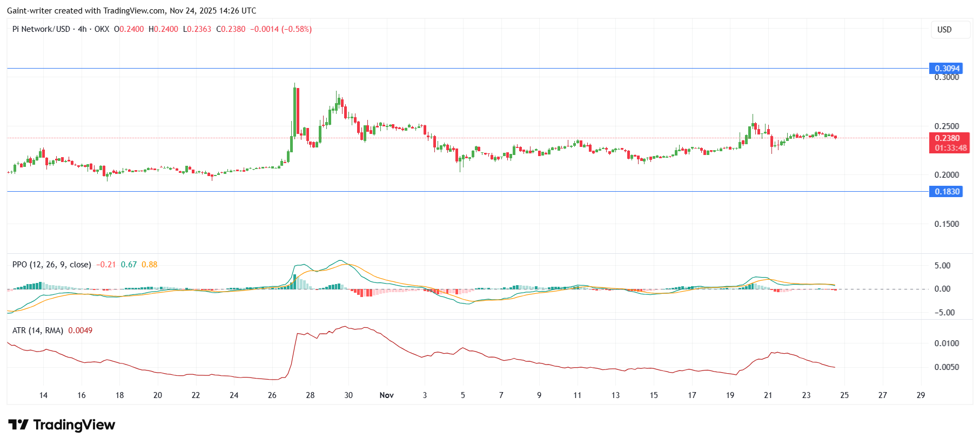Click the PPO value 0.67
Image resolution: width=980 pixels, height=445 pixels.
(x=129, y=265)
